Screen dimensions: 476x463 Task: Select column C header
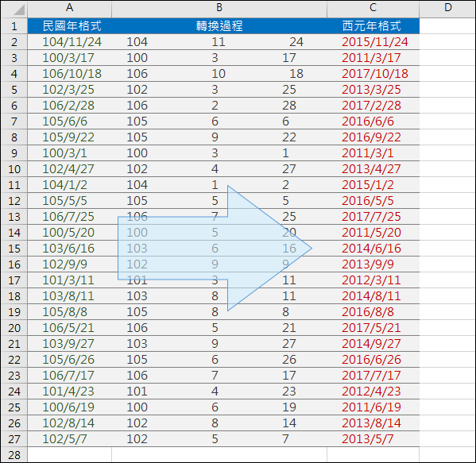pyautogui.click(x=373, y=9)
